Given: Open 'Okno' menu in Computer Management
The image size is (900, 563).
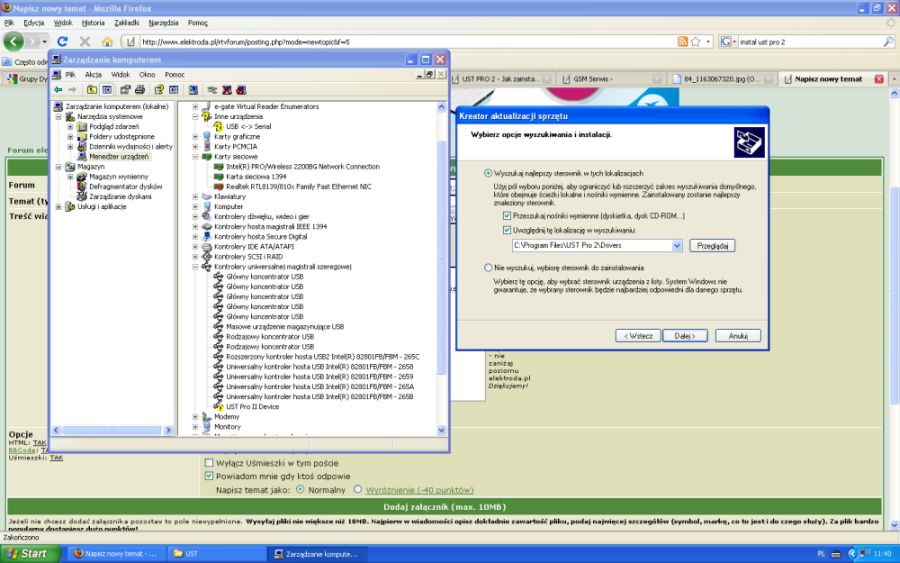Looking at the screenshot, I should (147, 75).
